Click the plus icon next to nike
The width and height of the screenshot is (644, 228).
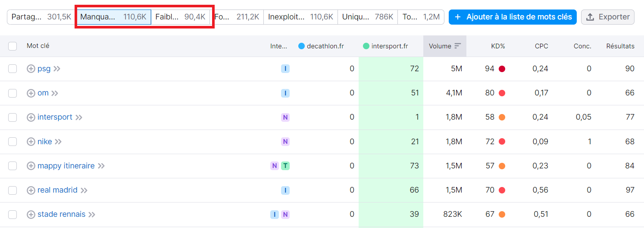31,142
